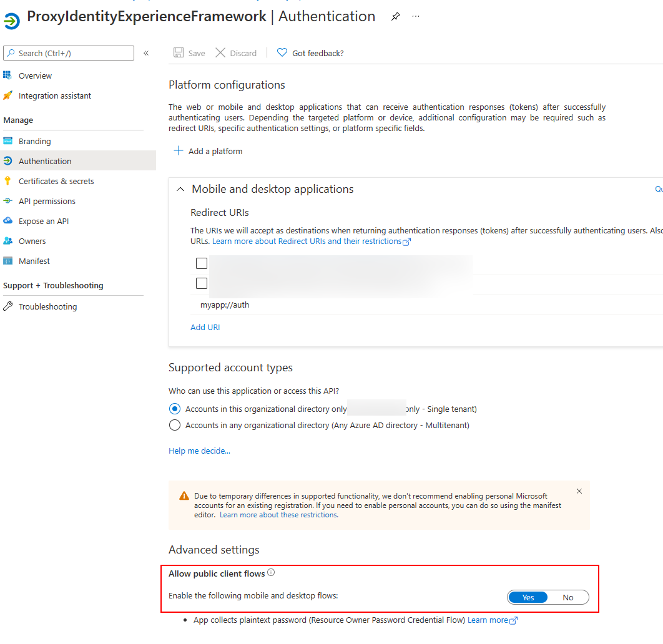Collapse the sidebar with the double-chevron icon
Screen dimensions: 663x644
pos(146,53)
